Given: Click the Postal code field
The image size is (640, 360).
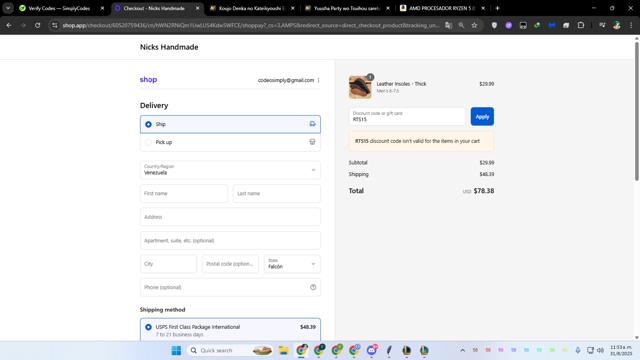Looking at the screenshot, I should coord(230,264).
